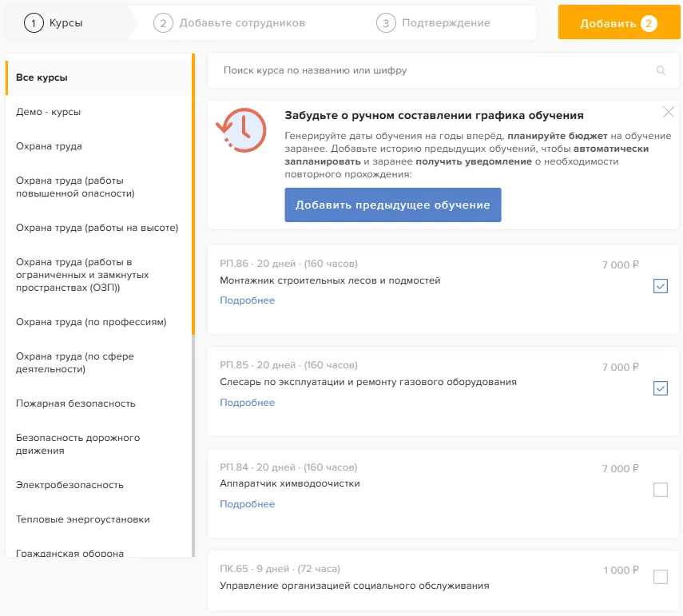Image resolution: width=683 pixels, height=616 pixels.
Task: Click code line РП.85 · 20 дней
Action: (288, 365)
